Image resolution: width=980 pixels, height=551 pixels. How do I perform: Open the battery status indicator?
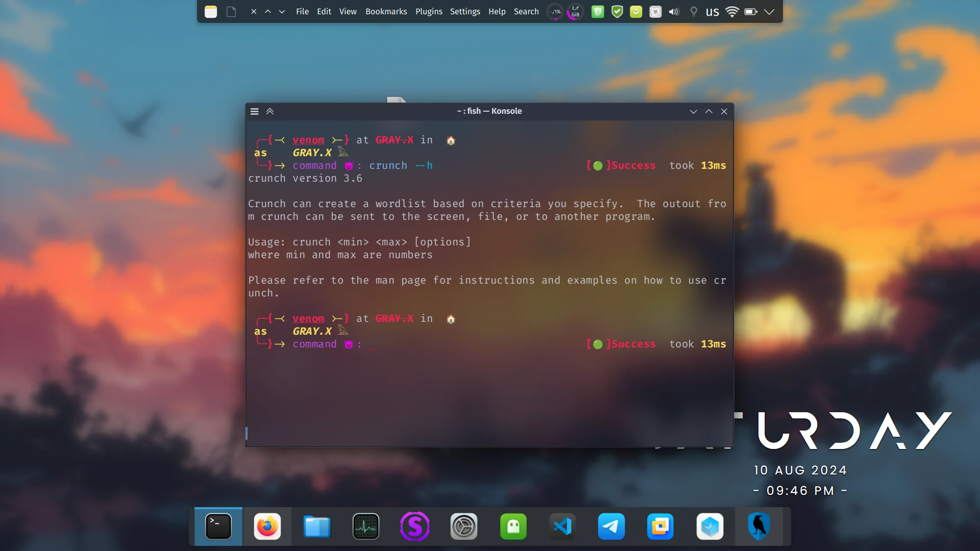click(x=751, y=11)
